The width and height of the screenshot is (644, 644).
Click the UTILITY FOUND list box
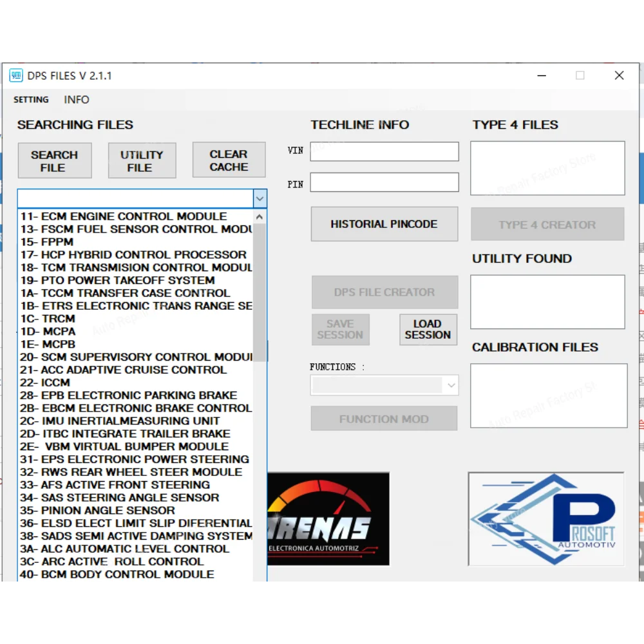point(547,302)
